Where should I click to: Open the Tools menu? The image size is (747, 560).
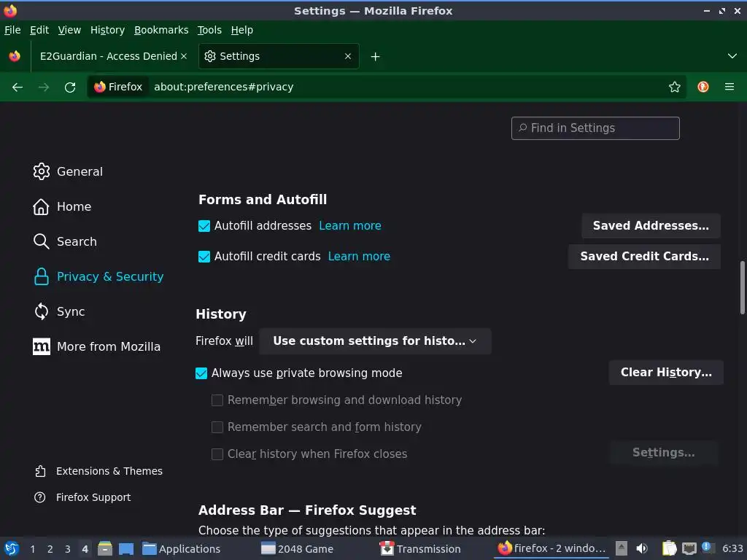[x=209, y=30]
